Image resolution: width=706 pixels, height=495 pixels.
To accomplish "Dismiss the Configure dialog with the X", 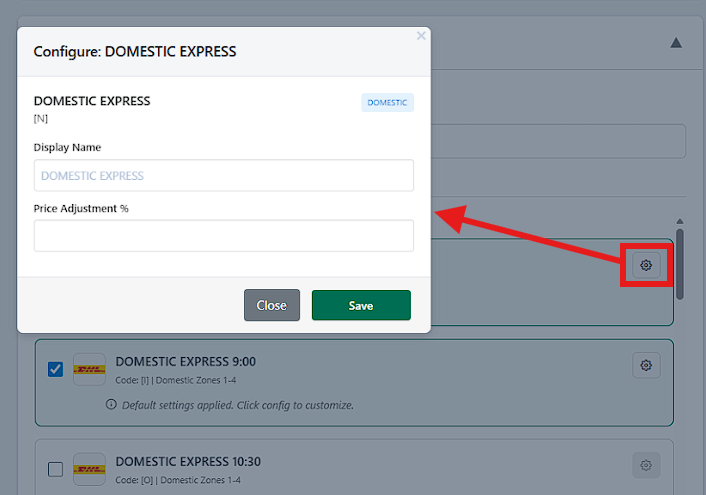I will (x=421, y=36).
